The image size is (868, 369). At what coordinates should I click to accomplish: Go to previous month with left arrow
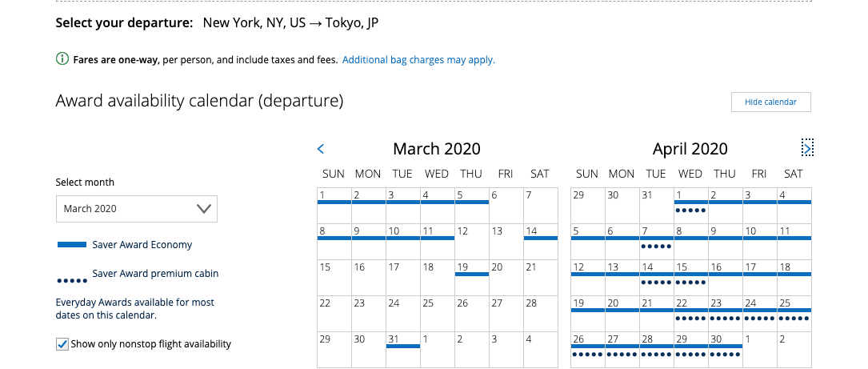(321, 149)
